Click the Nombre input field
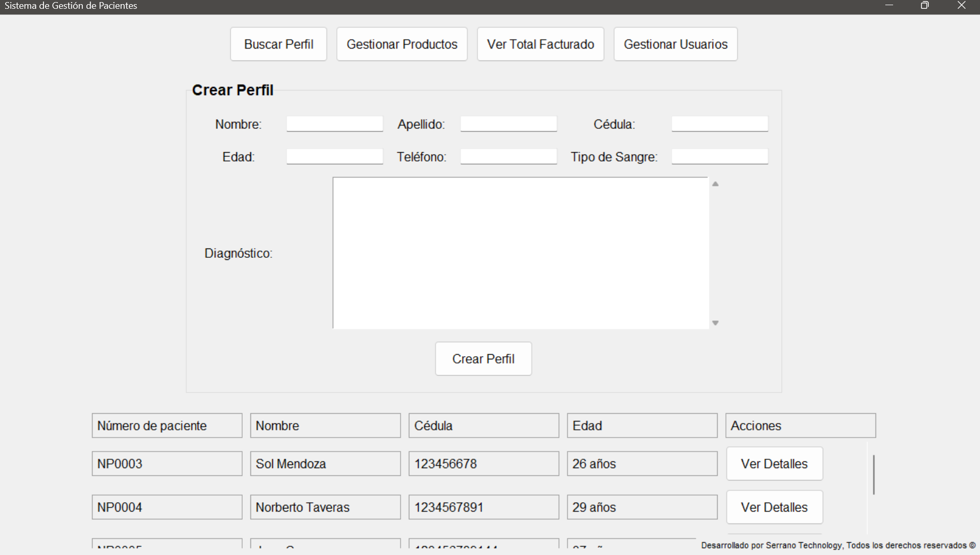Screen dimensions: 980x555 pyautogui.click(x=335, y=124)
